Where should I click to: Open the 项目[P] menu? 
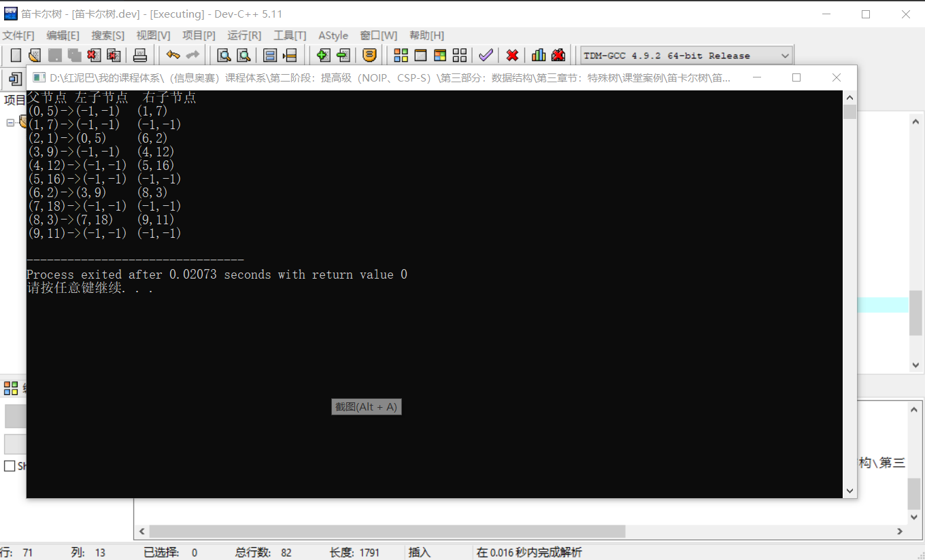coord(199,35)
